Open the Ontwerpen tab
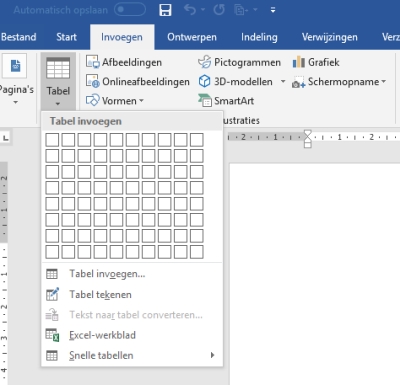 [x=192, y=37]
